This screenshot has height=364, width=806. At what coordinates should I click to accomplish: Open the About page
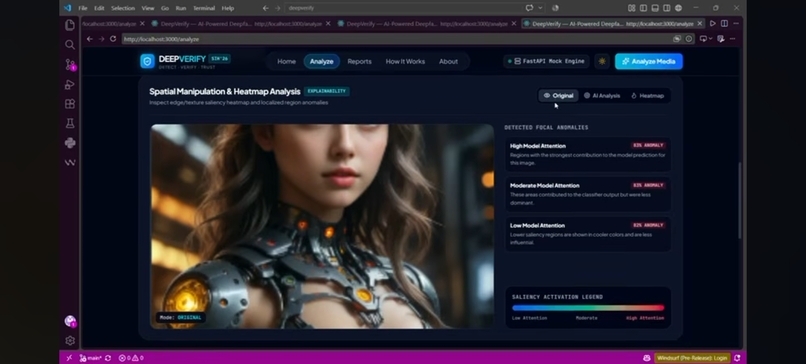pyautogui.click(x=448, y=61)
